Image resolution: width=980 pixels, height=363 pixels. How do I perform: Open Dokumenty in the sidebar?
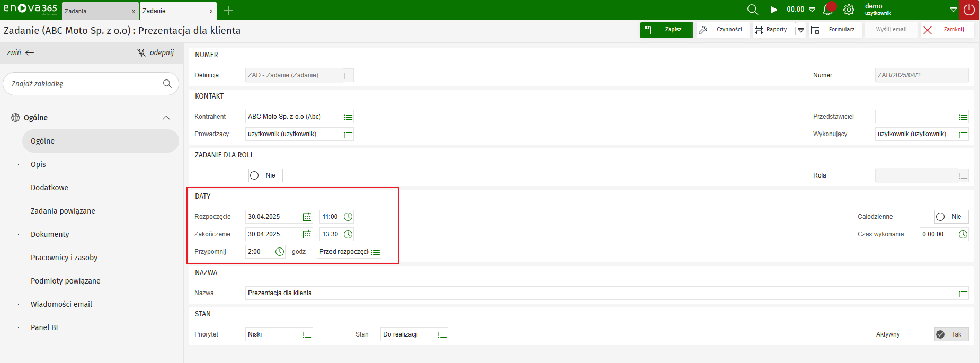[50, 234]
